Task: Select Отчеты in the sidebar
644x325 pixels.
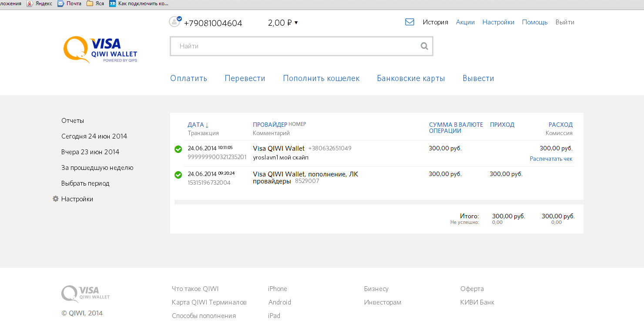Action: click(73, 121)
